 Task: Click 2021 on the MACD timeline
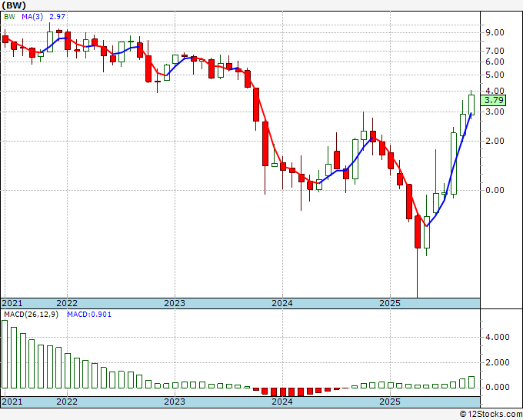pos(12,402)
